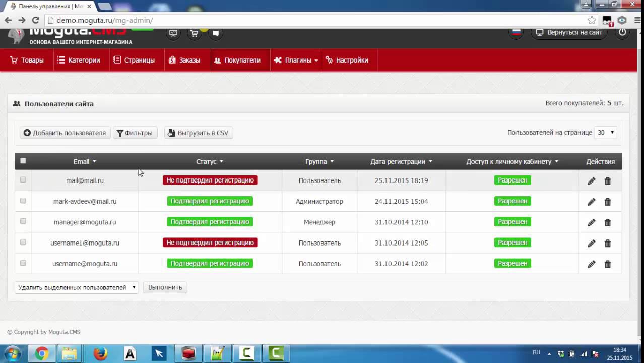
Task: Edit user mark-avdeev@mail.ru pencil icon
Action: [591, 202]
